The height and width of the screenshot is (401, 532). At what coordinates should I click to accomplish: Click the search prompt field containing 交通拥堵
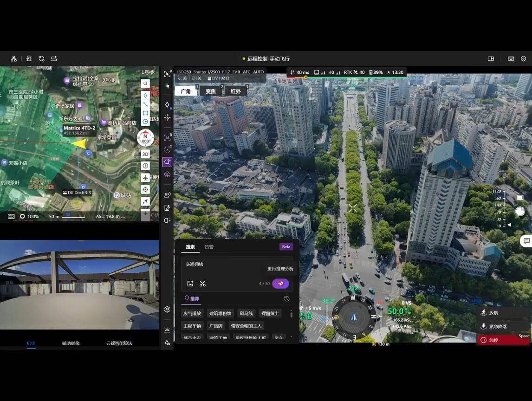[x=237, y=274]
